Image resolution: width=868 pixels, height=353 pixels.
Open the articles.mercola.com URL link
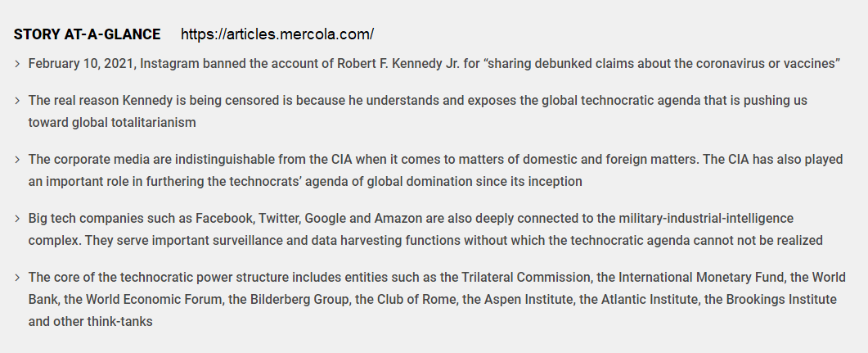(277, 34)
